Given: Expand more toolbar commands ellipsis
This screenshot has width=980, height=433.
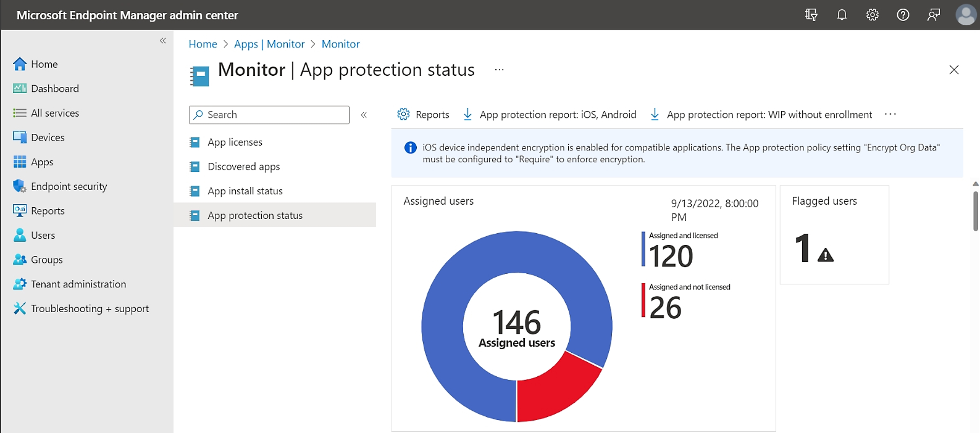Looking at the screenshot, I should pos(890,114).
